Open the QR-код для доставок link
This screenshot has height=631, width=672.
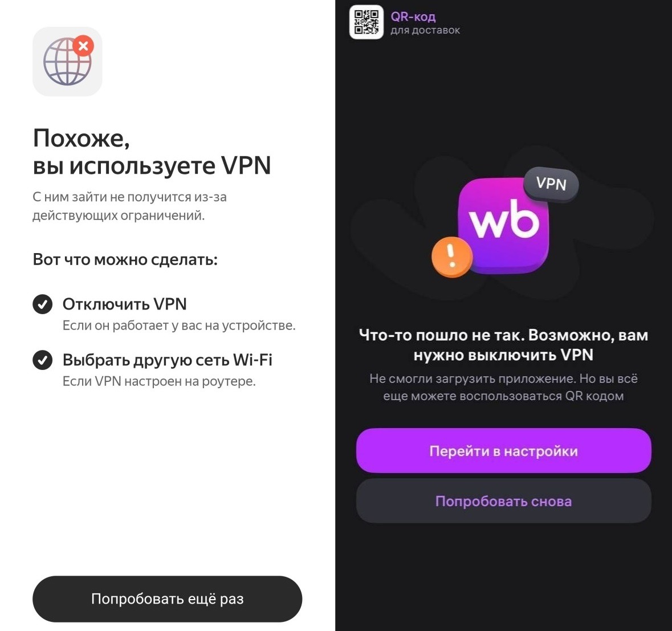tap(413, 17)
